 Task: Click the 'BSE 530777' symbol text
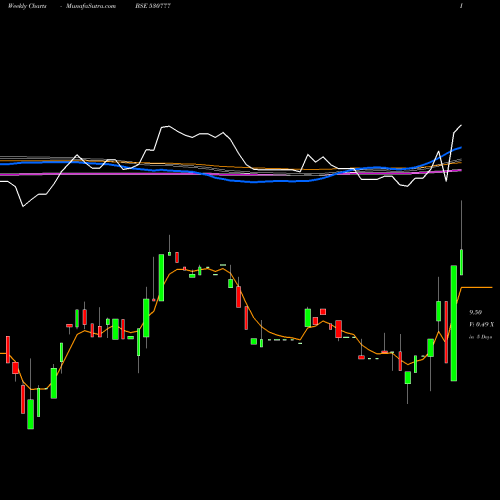click(x=153, y=6)
